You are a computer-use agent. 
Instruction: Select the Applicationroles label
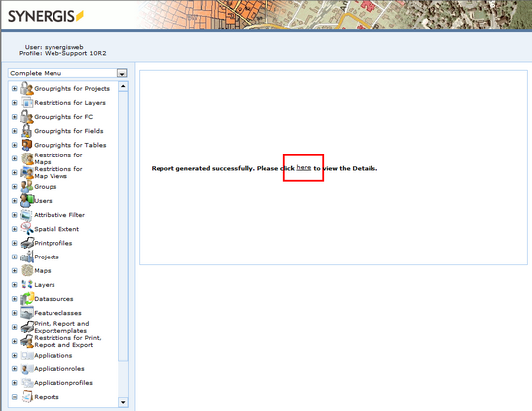pyautogui.click(x=59, y=369)
